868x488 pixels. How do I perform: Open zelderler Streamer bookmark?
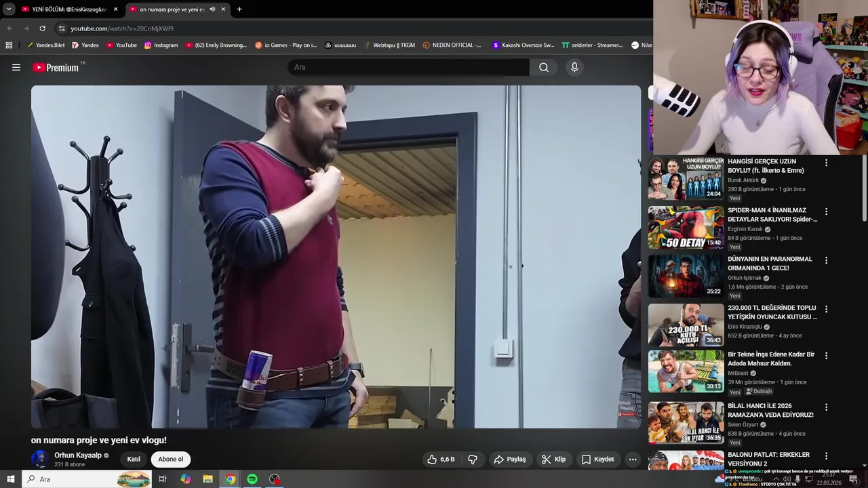[x=592, y=45]
